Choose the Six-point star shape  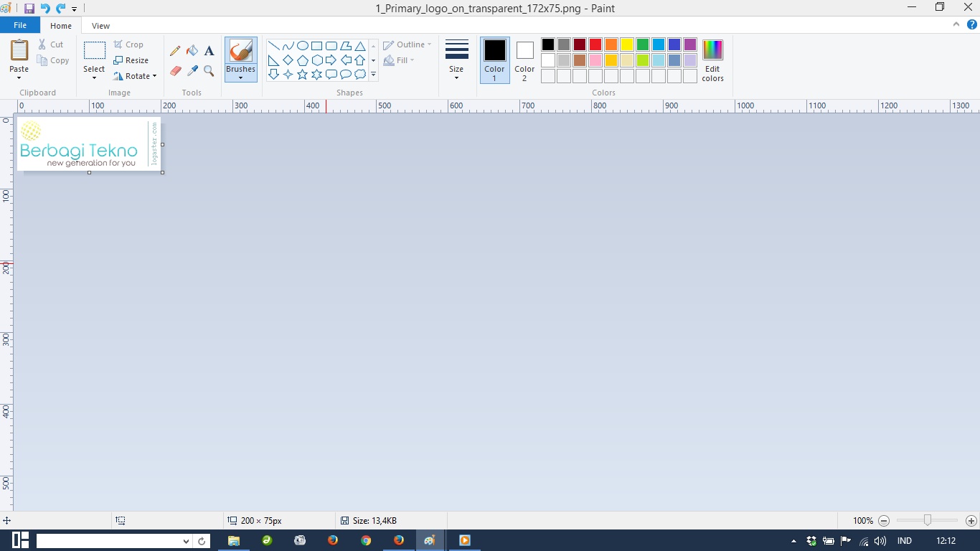coord(316,75)
